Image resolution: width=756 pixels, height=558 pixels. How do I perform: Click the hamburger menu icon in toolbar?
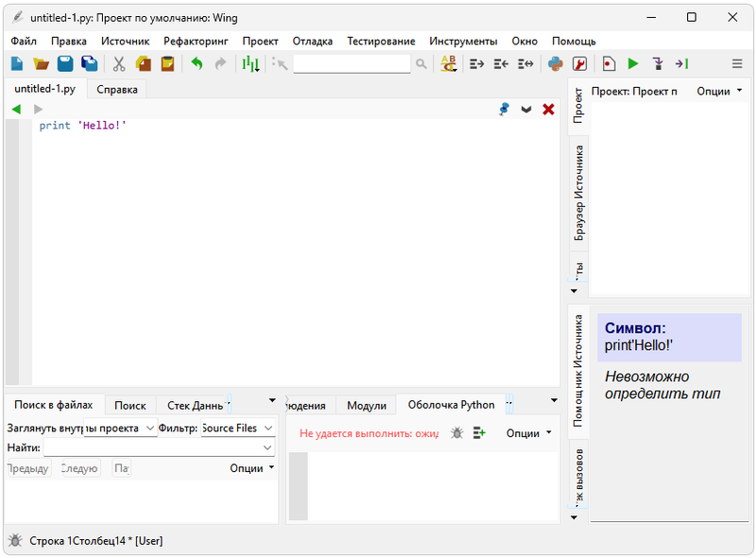tap(737, 63)
